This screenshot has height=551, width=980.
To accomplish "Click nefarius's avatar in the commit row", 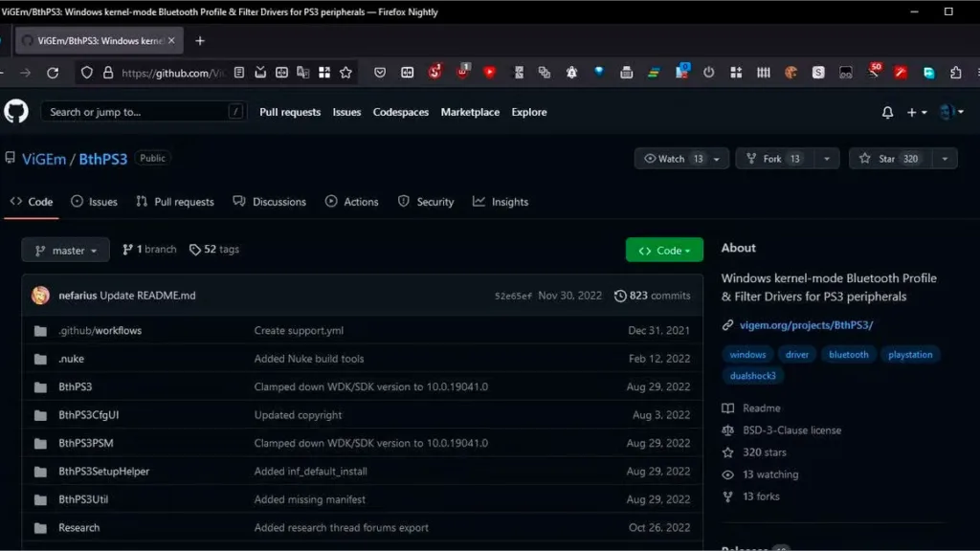I will pyautogui.click(x=40, y=295).
